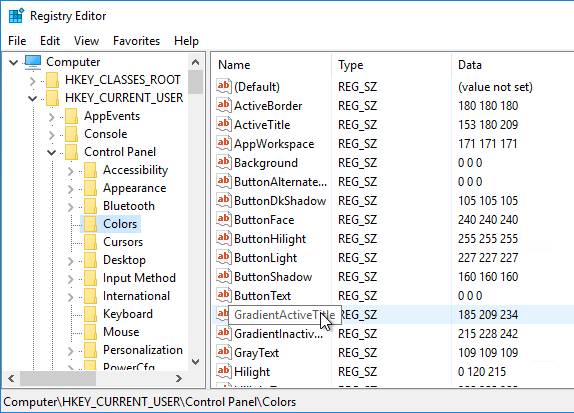Click the Control Panel folder icon
574x413 pixels.
pos(71,152)
